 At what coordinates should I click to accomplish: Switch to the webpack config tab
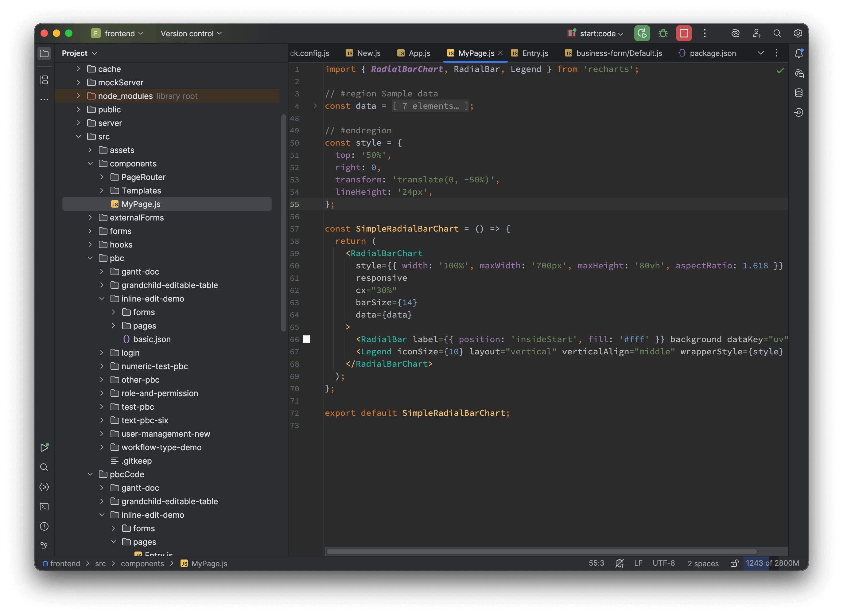pos(310,53)
